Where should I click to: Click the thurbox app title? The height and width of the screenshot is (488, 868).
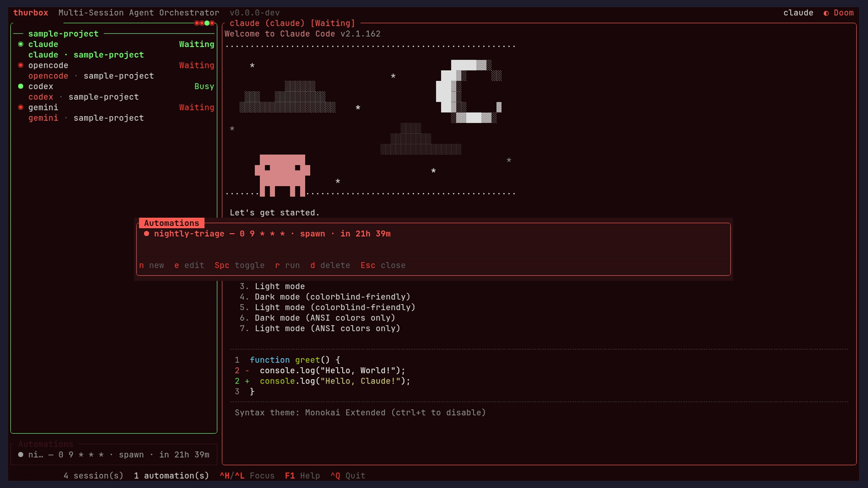[31, 13]
